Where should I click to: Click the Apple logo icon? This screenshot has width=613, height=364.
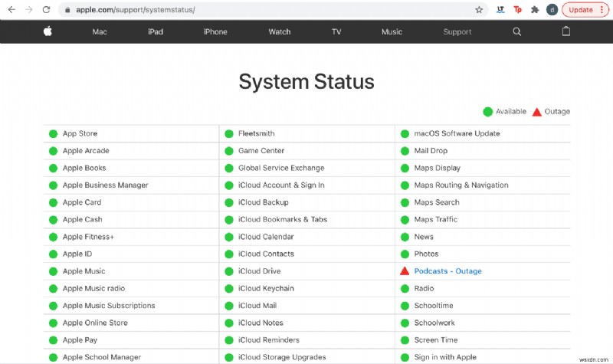[48, 31]
